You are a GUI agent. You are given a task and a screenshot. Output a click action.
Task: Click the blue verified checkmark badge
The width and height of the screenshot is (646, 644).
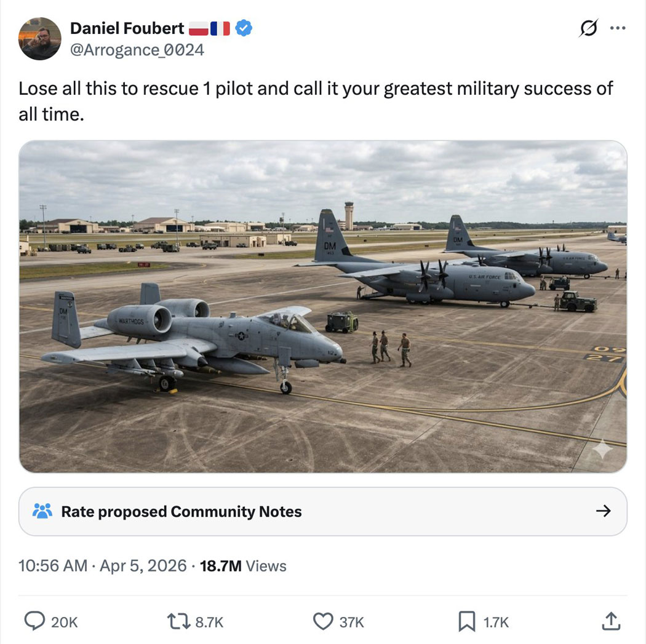pos(244,28)
